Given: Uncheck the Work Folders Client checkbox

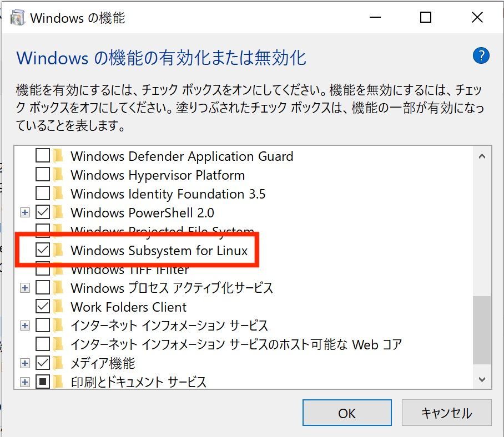Looking at the screenshot, I should click(x=42, y=307).
